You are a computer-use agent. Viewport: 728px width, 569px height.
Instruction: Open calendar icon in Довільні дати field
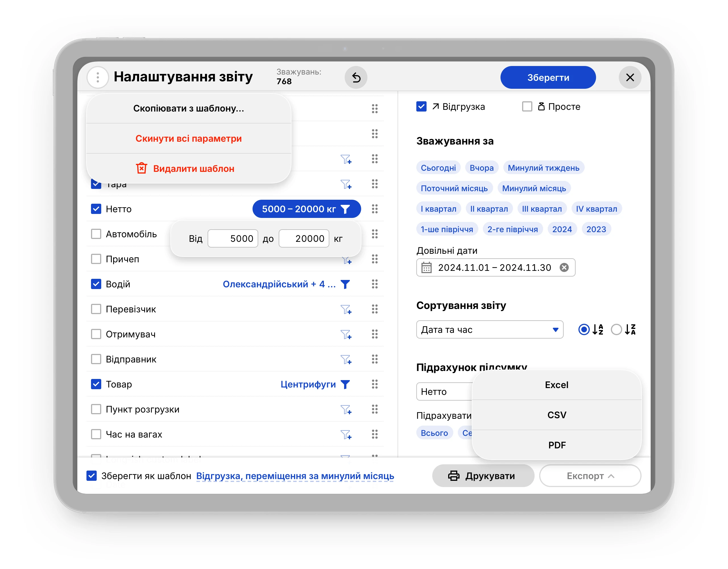tap(426, 267)
